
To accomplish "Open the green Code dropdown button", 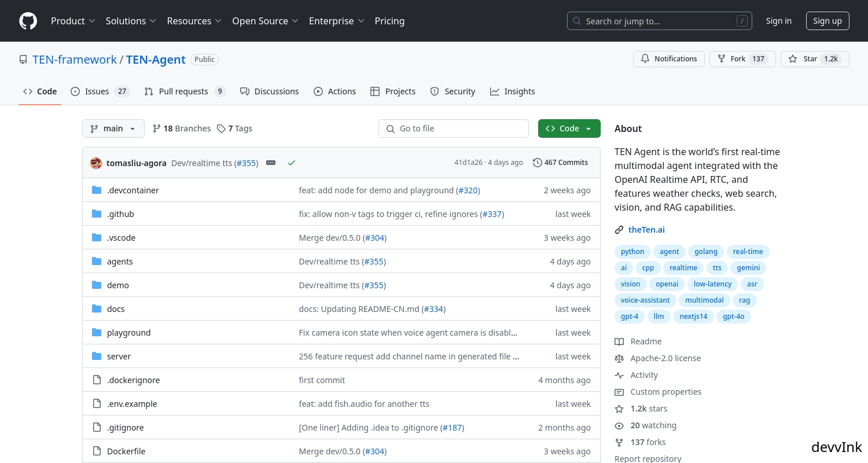I will pyautogui.click(x=569, y=128).
